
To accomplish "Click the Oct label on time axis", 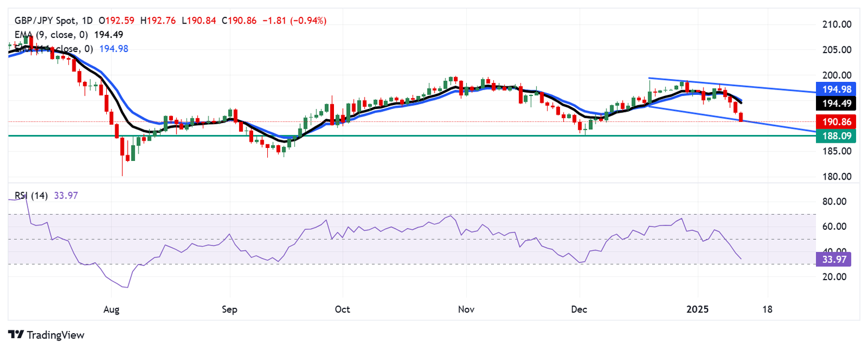I will point(342,309).
